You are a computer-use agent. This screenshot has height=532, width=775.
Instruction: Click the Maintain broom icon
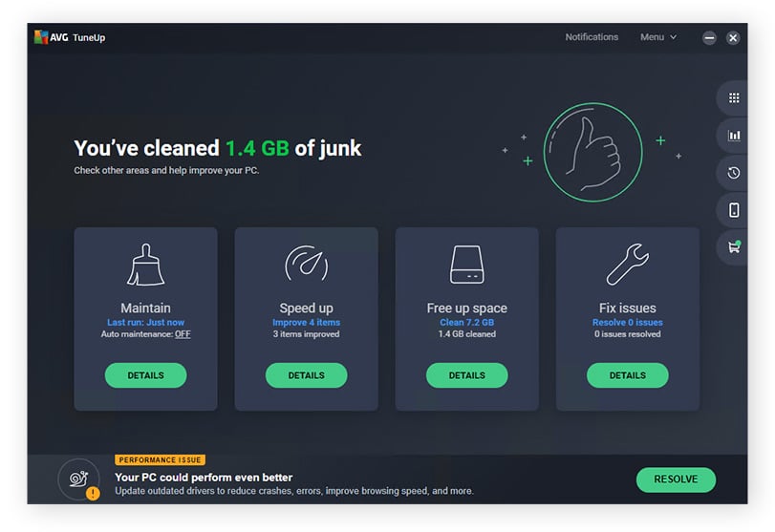click(145, 265)
